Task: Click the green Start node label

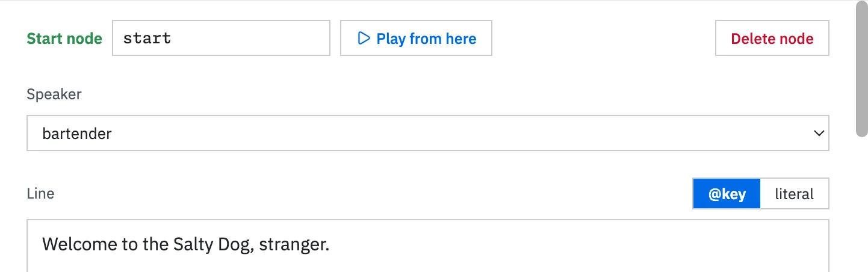Action: click(64, 39)
